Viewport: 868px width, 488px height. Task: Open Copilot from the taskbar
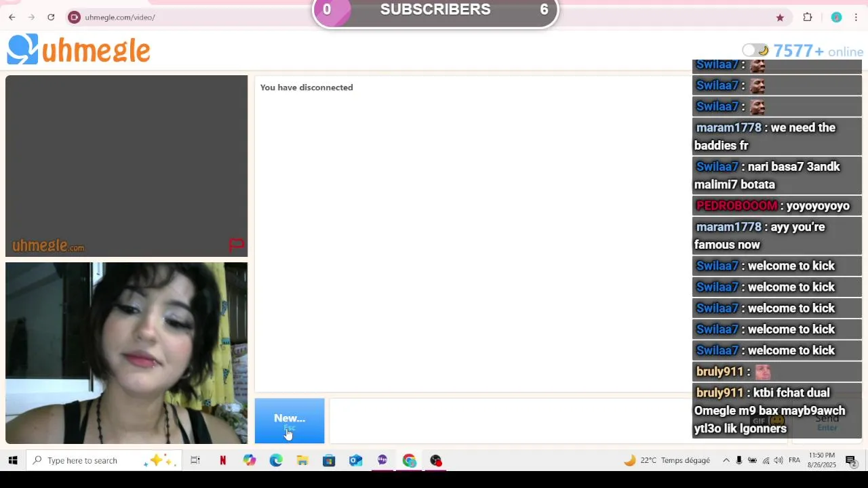click(x=250, y=460)
